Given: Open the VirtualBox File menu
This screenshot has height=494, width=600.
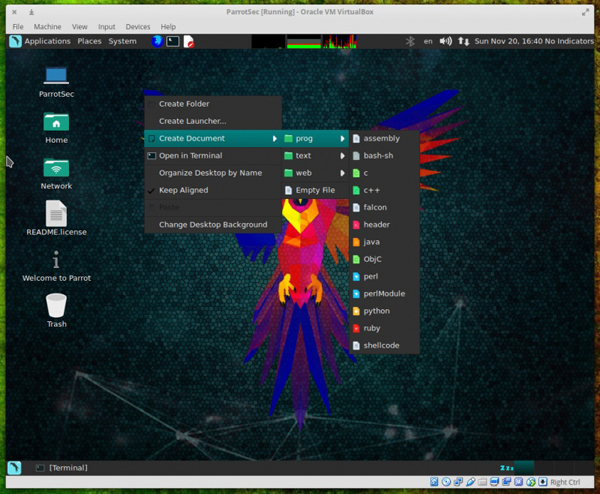Looking at the screenshot, I should click(18, 26).
